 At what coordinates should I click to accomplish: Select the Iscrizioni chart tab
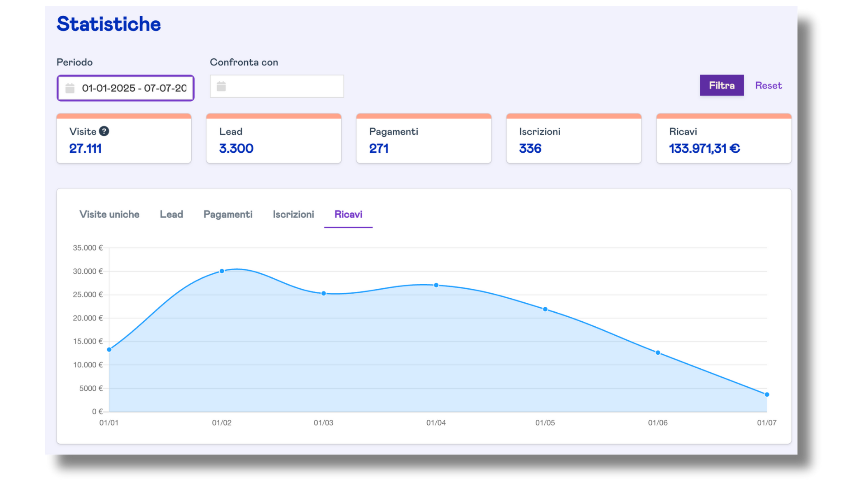(x=293, y=215)
